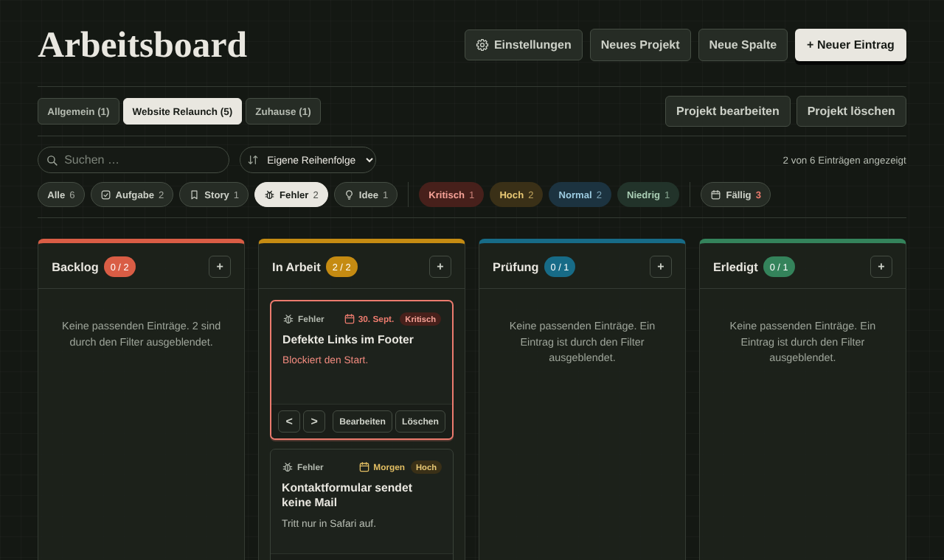Focus the Suchen search field
The image size is (944, 560).
133,160
